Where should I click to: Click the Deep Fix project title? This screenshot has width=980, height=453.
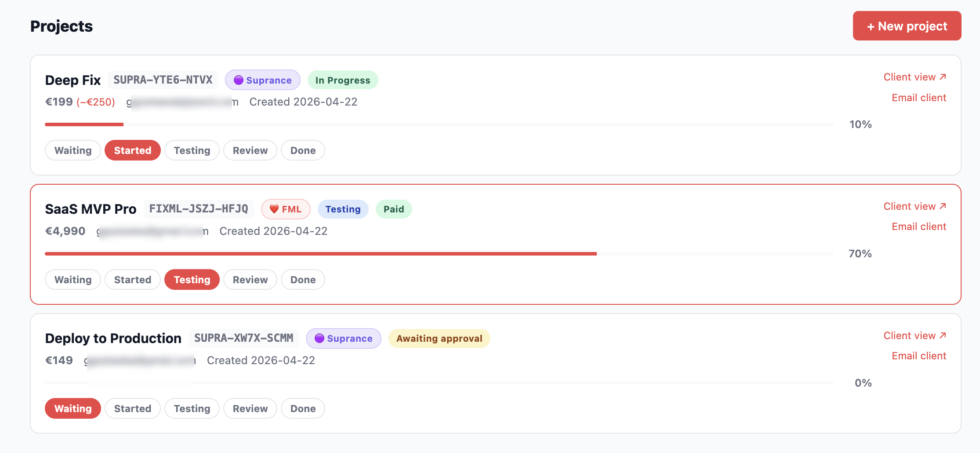(x=73, y=80)
